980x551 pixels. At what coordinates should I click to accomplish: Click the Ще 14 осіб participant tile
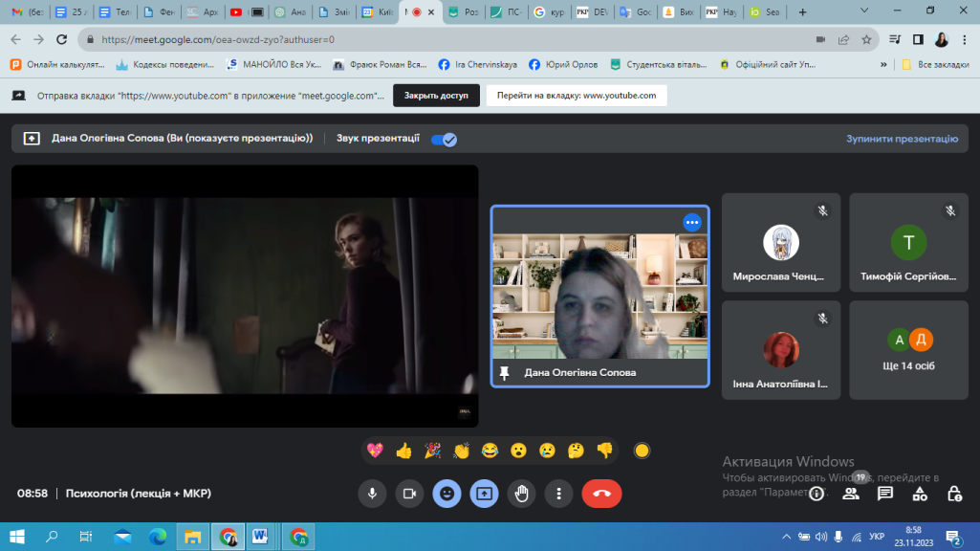pyautogui.click(x=909, y=350)
